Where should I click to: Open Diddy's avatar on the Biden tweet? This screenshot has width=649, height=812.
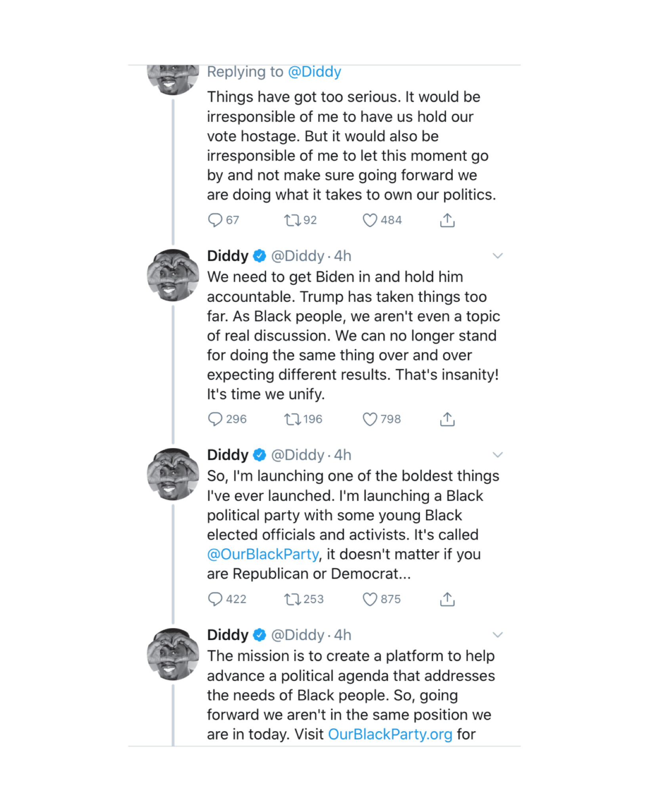(173, 275)
